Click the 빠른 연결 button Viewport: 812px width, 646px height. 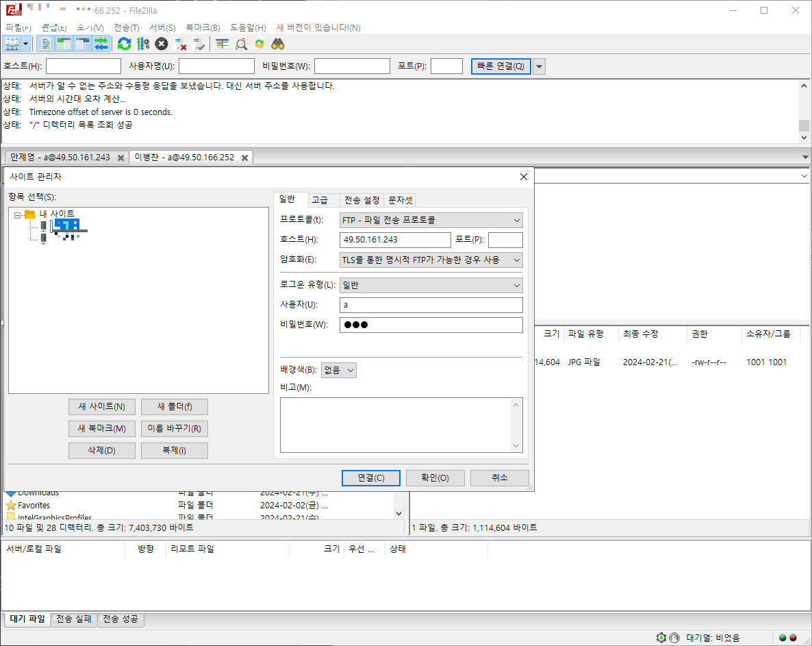(500, 66)
